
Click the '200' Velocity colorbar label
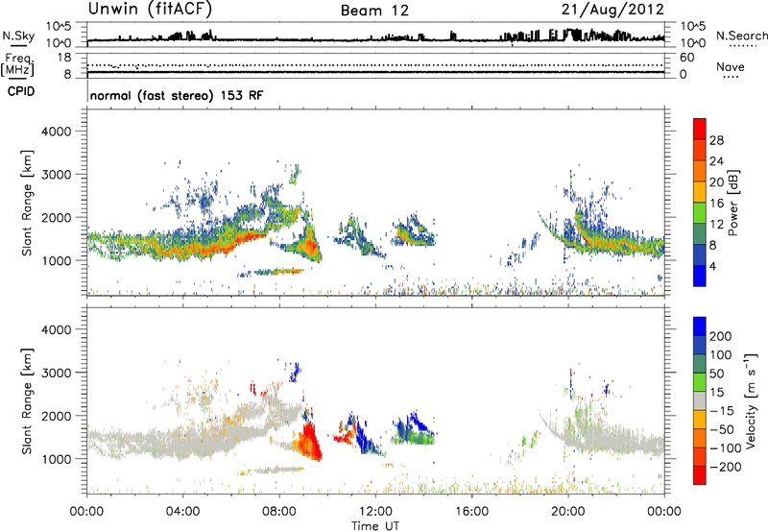tap(720, 336)
